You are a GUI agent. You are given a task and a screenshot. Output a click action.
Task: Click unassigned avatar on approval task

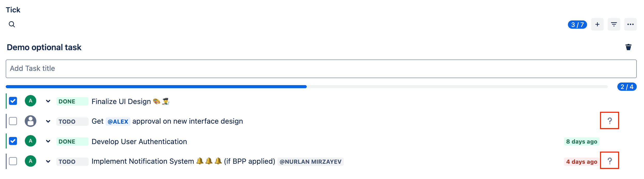tap(31, 121)
